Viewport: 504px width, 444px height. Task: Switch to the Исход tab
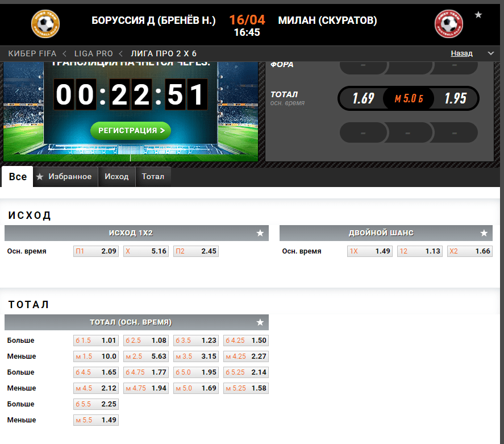tap(116, 176)
